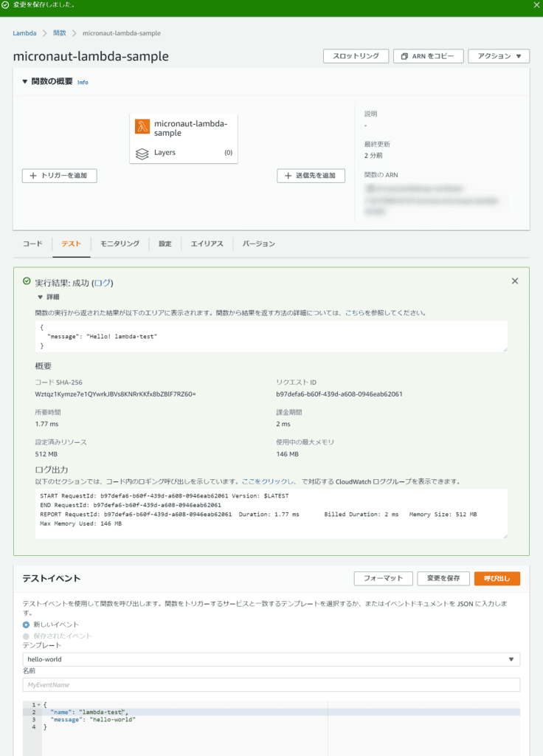The width and height of the screenshot is (543, 756).
Task: Click the 送信先を追加 button
Action: (311, 176)
